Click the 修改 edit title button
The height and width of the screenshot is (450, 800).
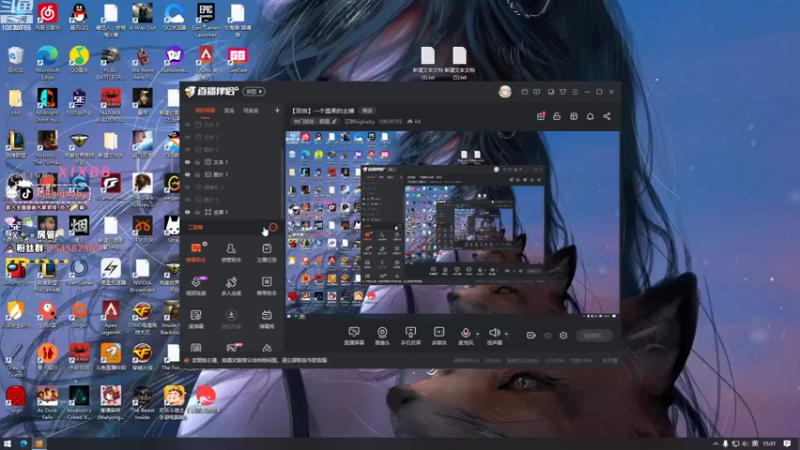pyautogui.click(x=367, y=111)
